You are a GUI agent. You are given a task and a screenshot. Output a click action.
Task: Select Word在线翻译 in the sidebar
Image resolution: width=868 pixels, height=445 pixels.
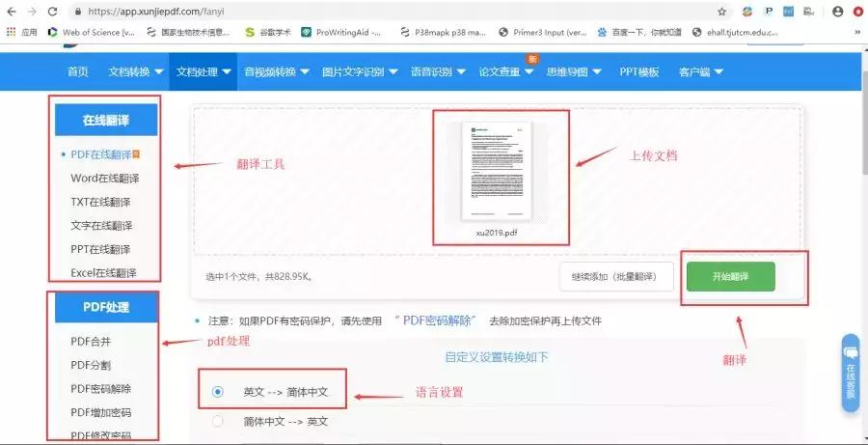tap(105, 179)
